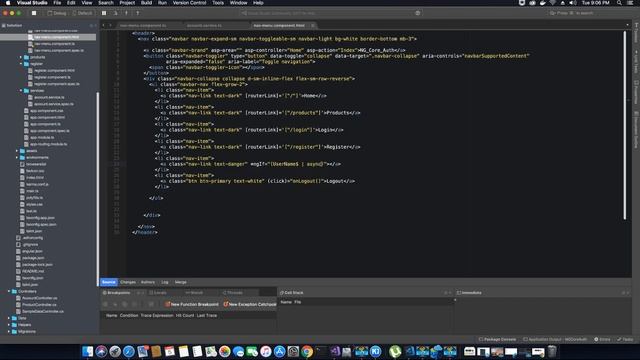This screenshot has height=360, width=640.
Task: Open Photos from the Dock
Action: coord(224,351)
